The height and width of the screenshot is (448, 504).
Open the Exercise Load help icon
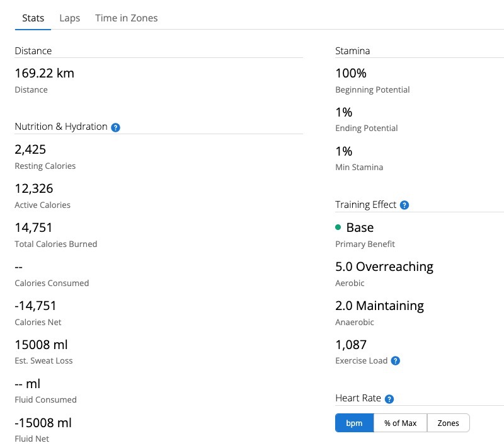(x=396, y=361)
